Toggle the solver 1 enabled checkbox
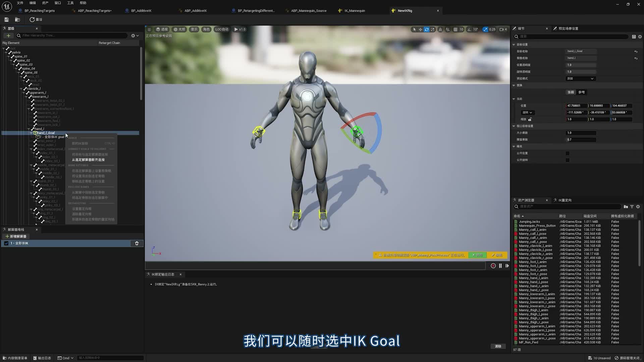The width and height of the screenshot is (644, 362). (6, 243)
